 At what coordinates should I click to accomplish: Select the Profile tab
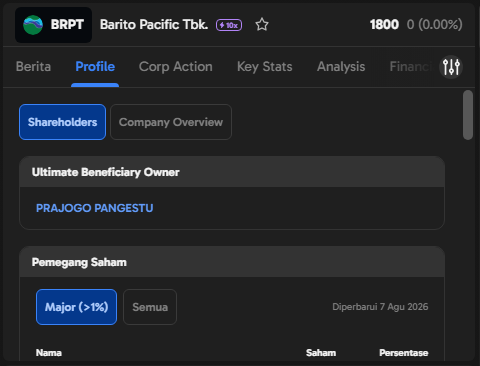coord(95,67)
